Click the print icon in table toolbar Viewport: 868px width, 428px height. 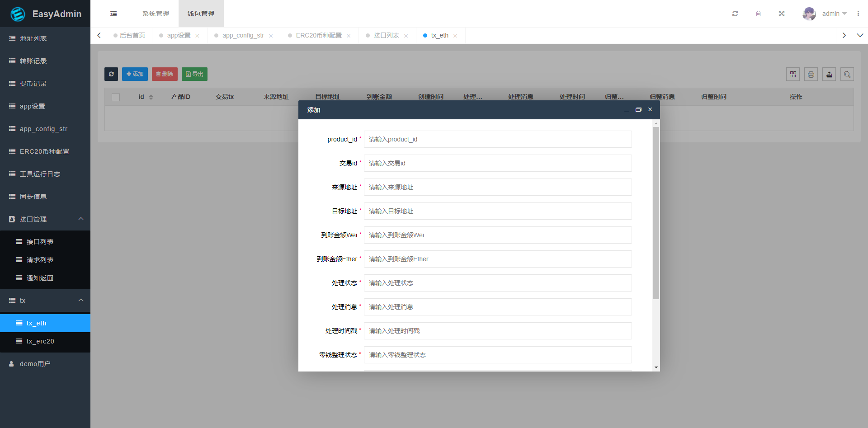(811, 74)
